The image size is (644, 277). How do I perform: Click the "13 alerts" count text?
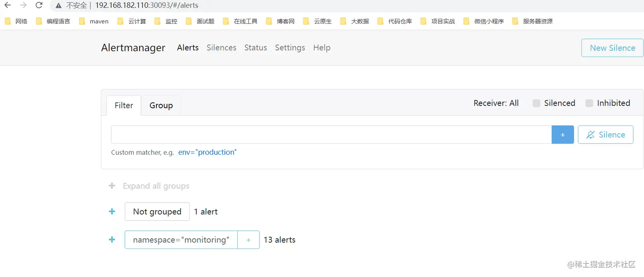tap(279, 240)
